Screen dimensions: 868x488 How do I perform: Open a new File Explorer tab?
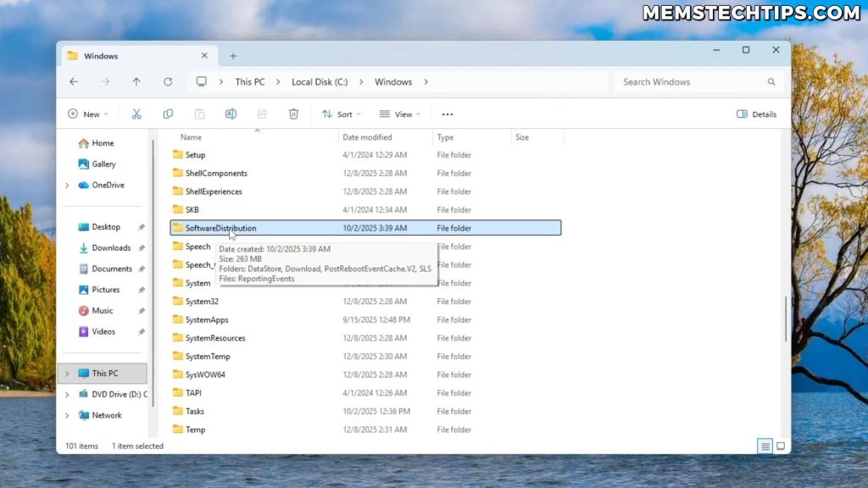tap(233, 55)
